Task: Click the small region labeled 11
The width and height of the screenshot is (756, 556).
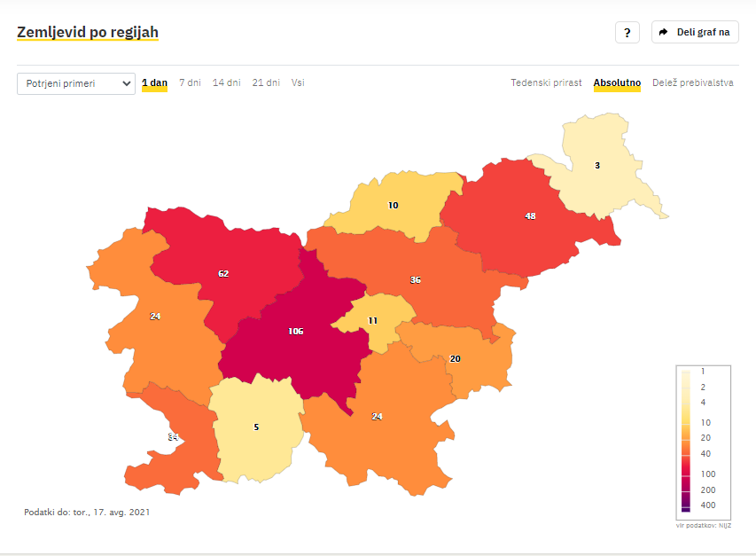Action: click(x=373, y=321)
